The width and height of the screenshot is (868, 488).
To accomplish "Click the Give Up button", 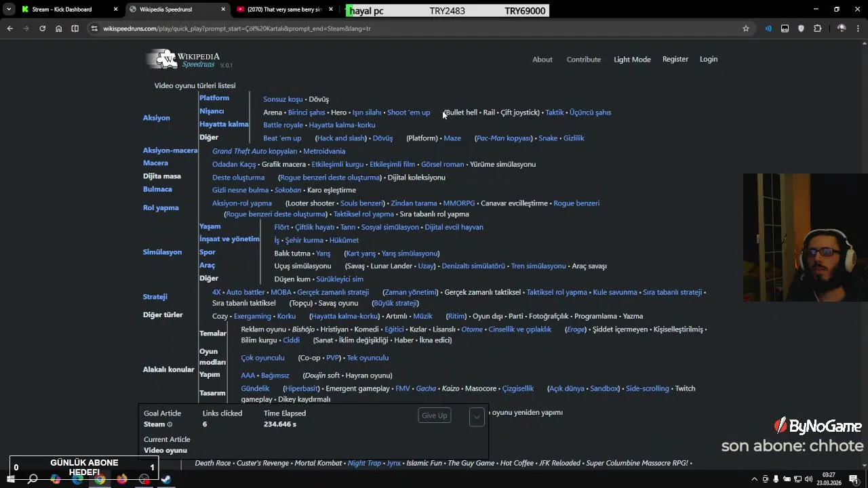I will click(x=435, y=415).
